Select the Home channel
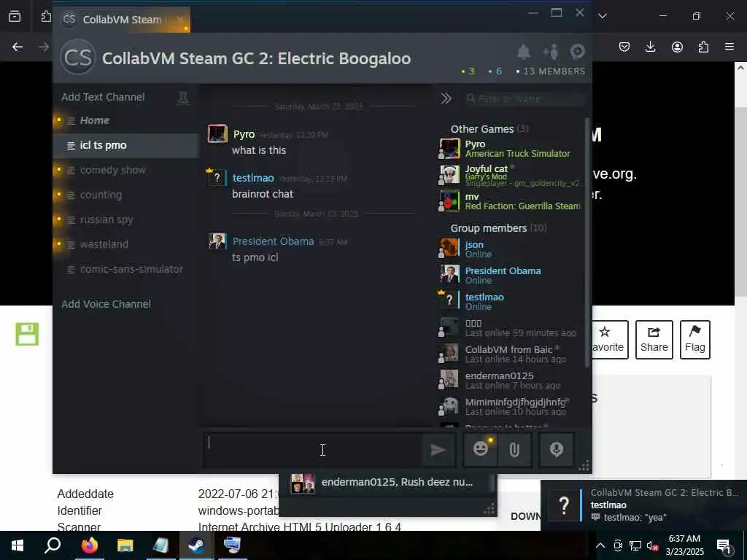The height and width of the screenshot is (560, 747). tap(125, 120)
